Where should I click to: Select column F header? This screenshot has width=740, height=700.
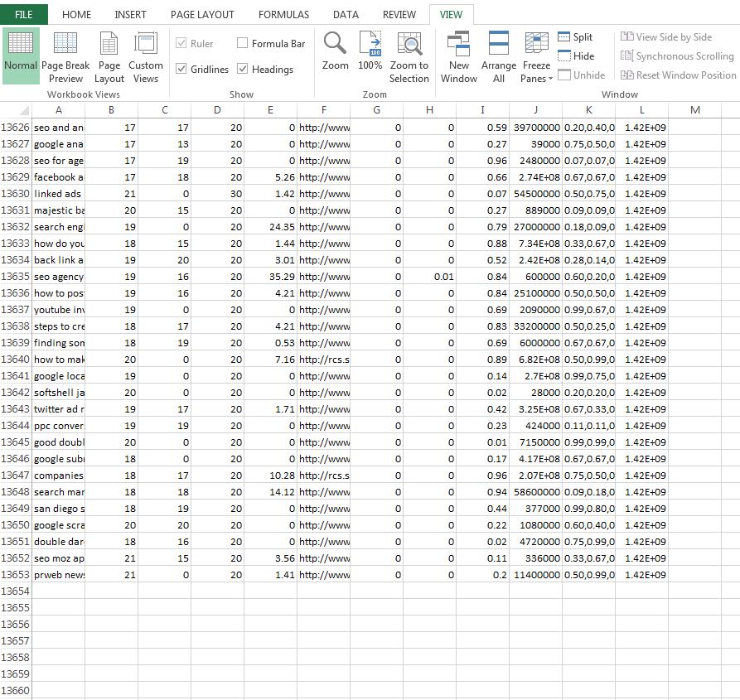[x=323, y=110]
